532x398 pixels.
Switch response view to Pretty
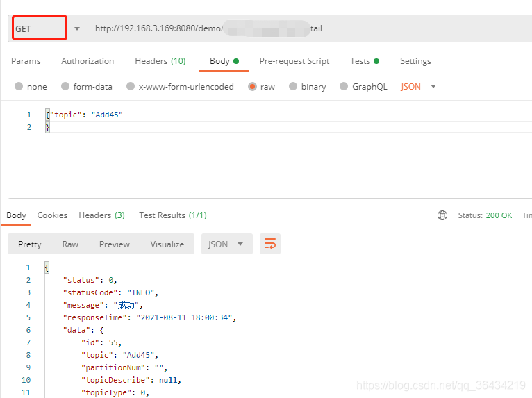pos(30,244)
